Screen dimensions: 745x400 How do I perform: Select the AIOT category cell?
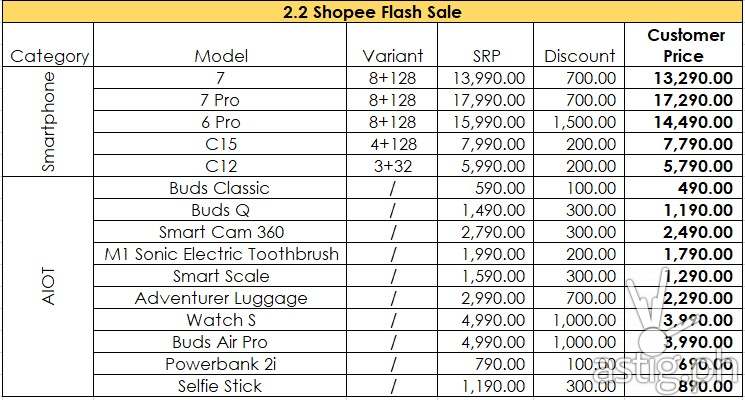pos(49,287)
